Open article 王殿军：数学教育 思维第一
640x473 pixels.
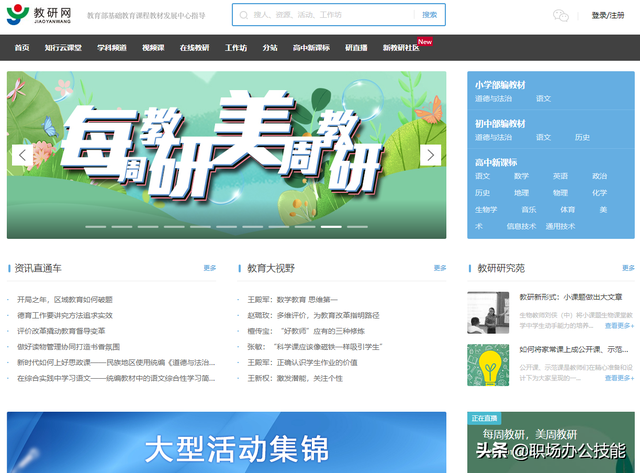pyautogui.click(x=293, y=300)
